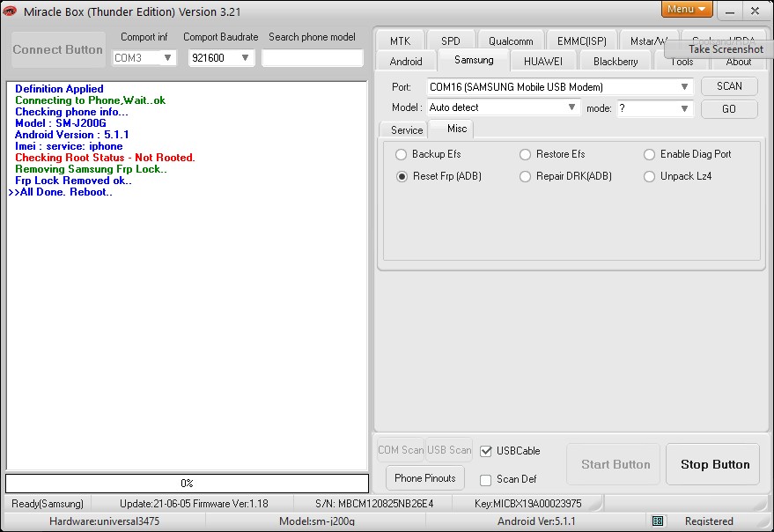Open the orange Menu dropdown
Viewport: 774px width, 532px height.
686,9
